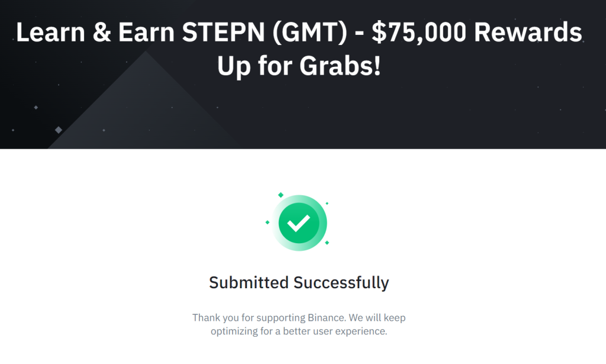Click the small gray diamond near banner's left edge
This screenshot has width=606, height=364.
pyautogui.click(x=36, y=107)
